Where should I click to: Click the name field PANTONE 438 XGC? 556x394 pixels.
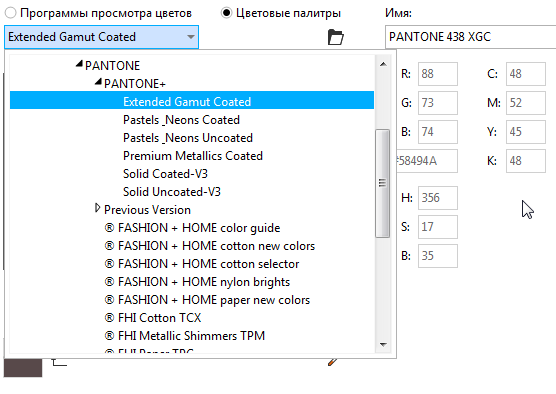pyautogui.click(x=471, y=37)
